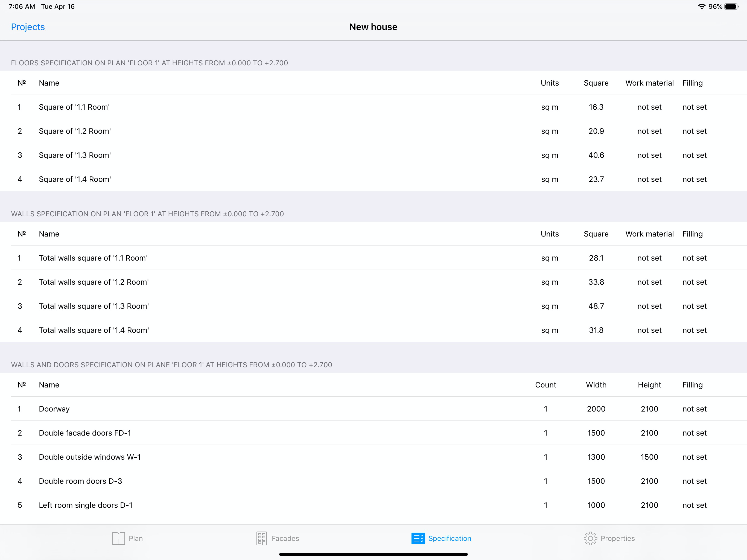The width and height of the screenshot is (747, 560).
Task: Tap the Height column header
Action: [x=649, y=385]
